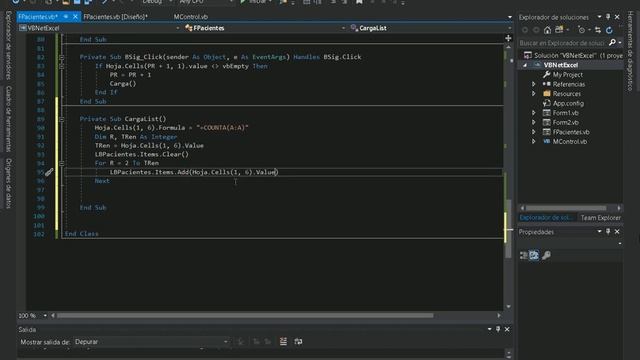Click the Home icon in Solution Explorer toolbar

[547, 30]
